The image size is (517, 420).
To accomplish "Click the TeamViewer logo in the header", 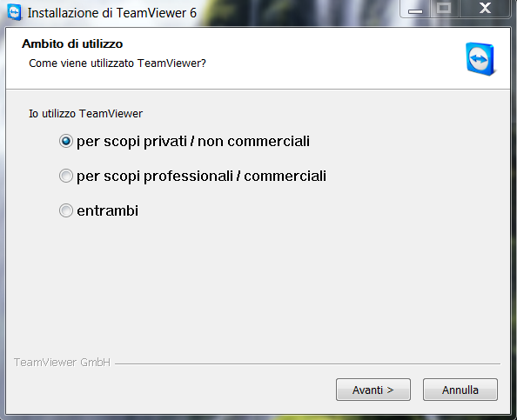I will click(x=480, y=59).
